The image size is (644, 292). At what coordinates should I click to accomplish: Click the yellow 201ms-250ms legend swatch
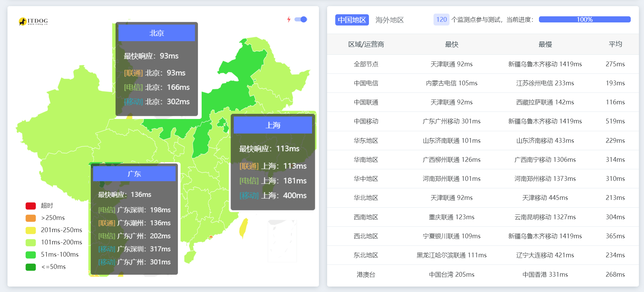point(31,230)
